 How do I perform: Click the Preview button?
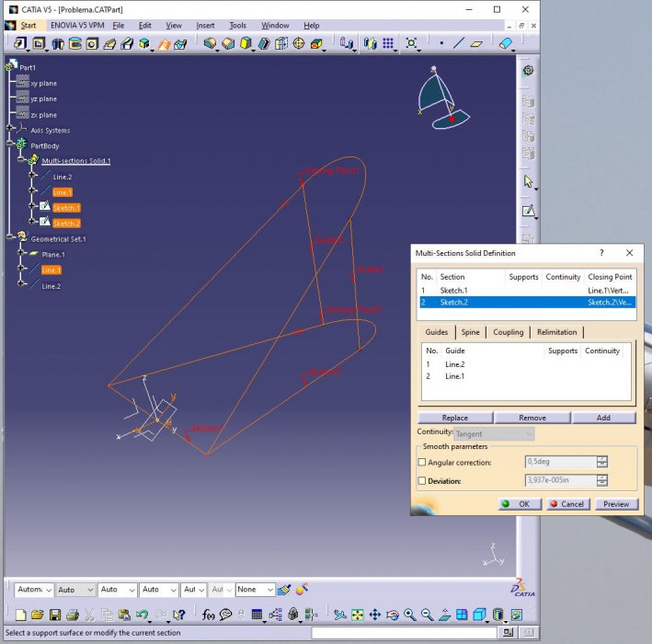point(616,504)
